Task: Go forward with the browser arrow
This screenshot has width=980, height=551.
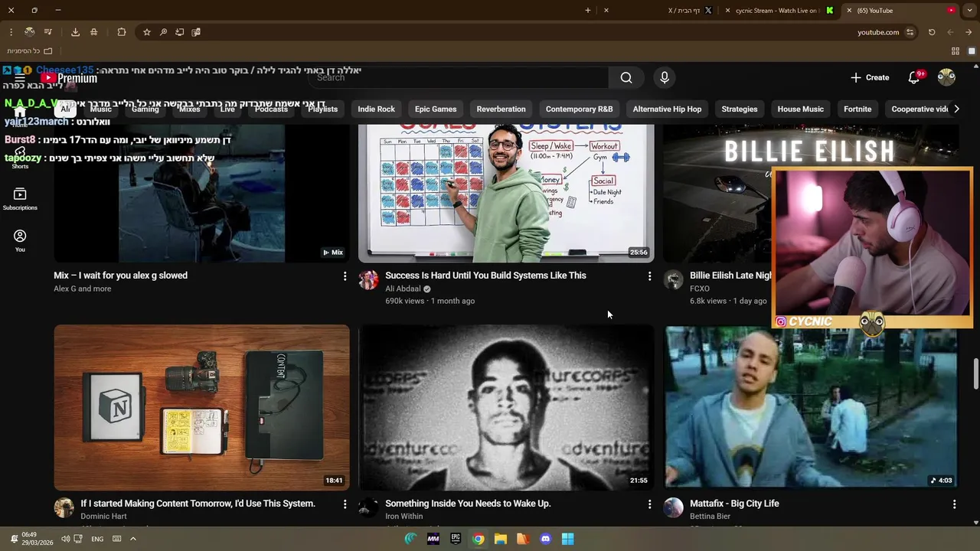Action: point(969,32)
